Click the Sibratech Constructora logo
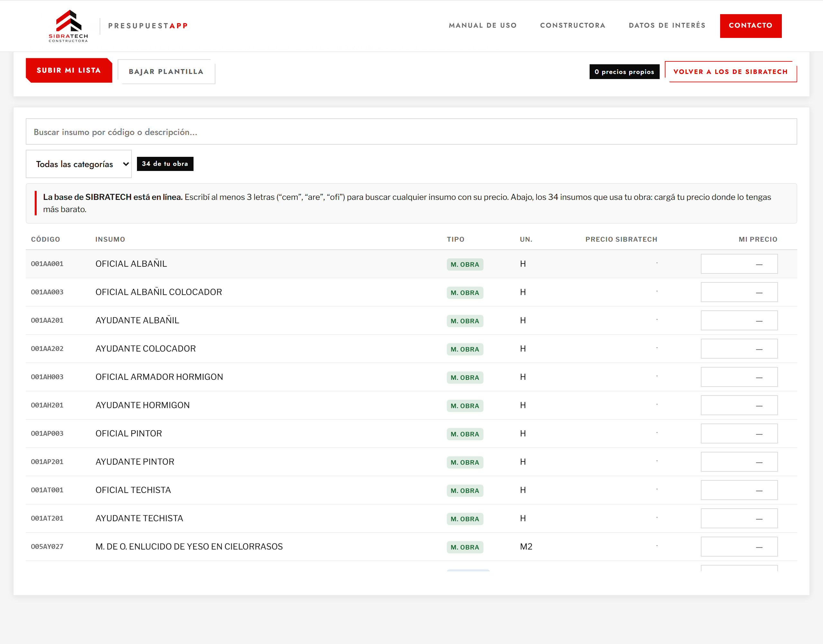The width and height of the screenshot is (823, 644). tap(68, 26)
